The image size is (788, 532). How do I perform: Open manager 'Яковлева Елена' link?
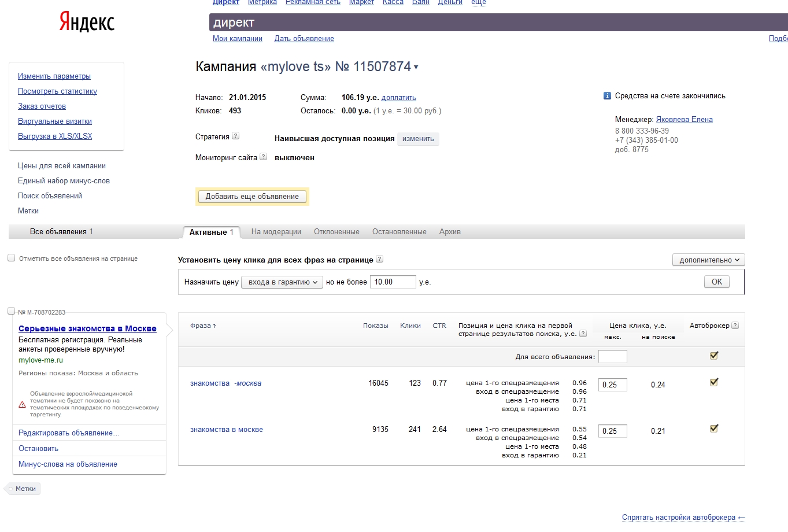[x=685, y=120]
